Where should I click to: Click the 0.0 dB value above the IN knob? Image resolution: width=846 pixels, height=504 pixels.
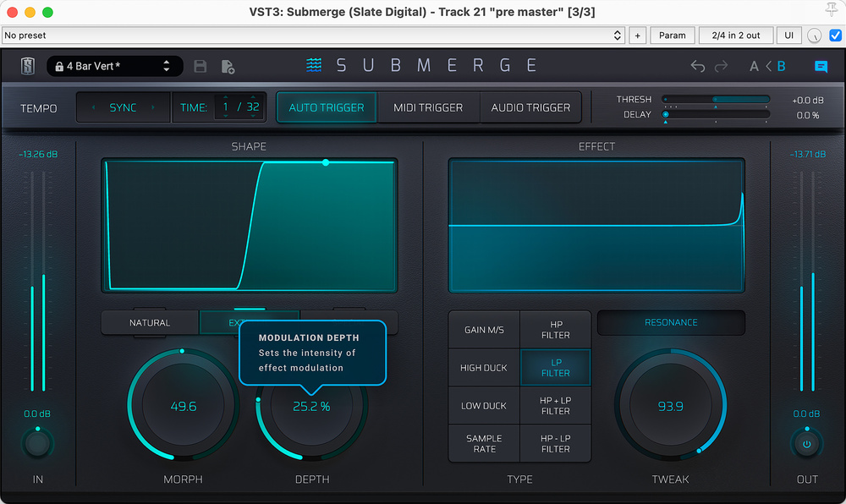click(x=37, y=414)
